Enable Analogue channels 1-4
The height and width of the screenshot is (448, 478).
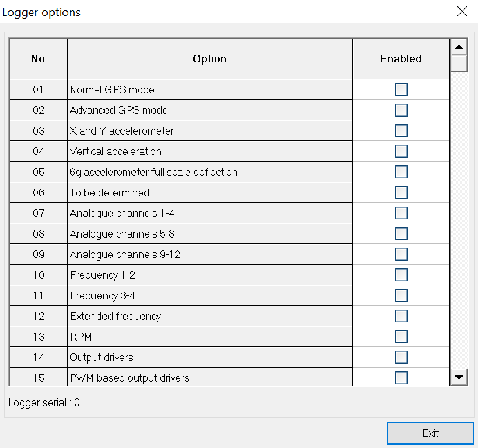pos(401,213)
